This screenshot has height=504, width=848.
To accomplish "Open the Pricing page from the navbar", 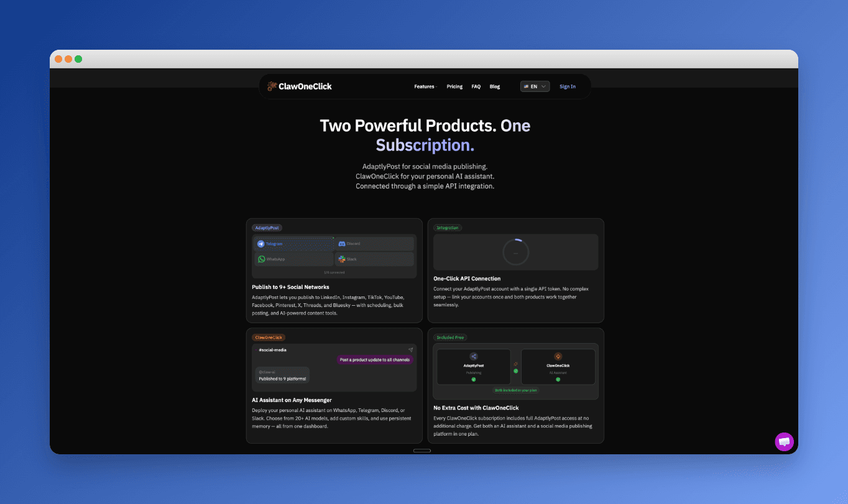I will click(454, 86).
